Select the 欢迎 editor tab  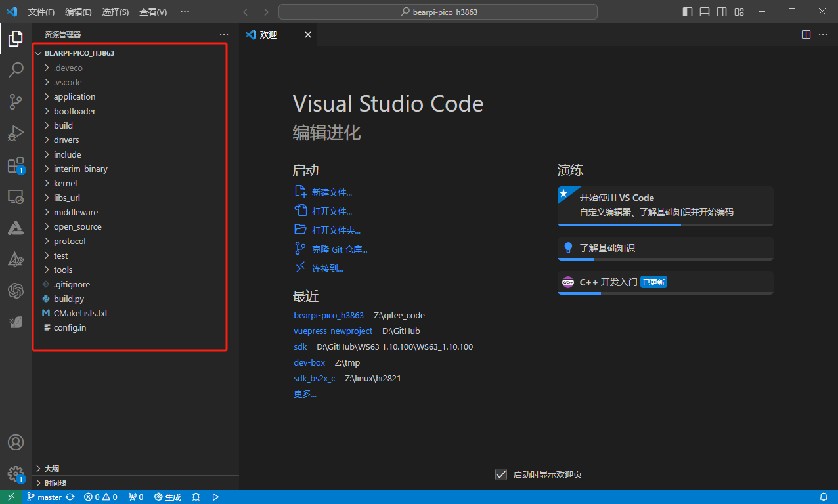point(278,35)
